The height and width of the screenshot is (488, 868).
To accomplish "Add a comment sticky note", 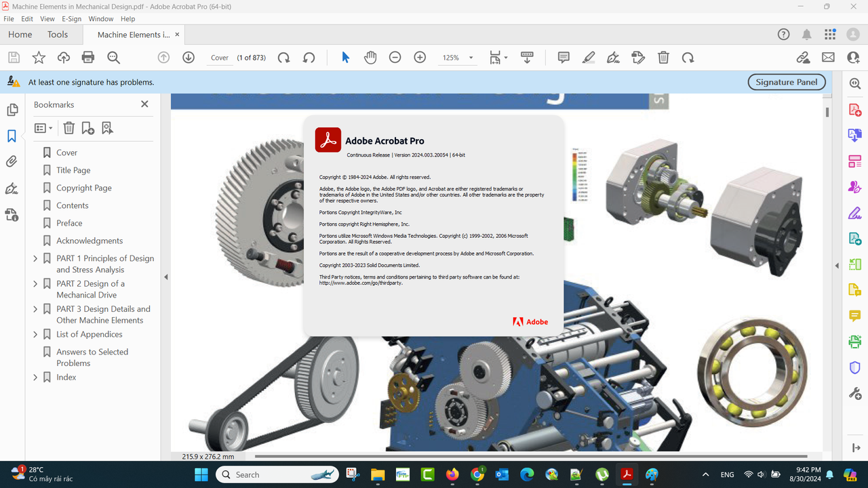I will point(564,58).
